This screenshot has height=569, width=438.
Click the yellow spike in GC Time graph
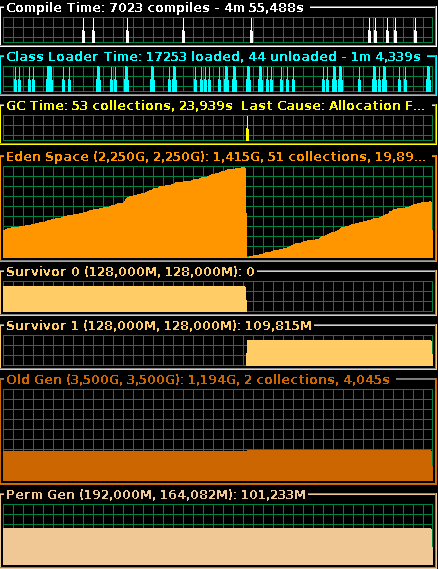tap(247, 128)
